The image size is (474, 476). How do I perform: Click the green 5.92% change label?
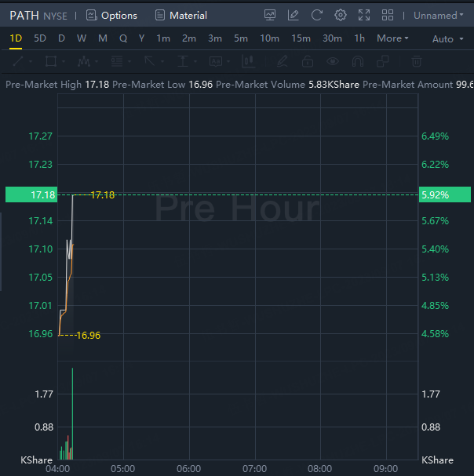(445, 194)
